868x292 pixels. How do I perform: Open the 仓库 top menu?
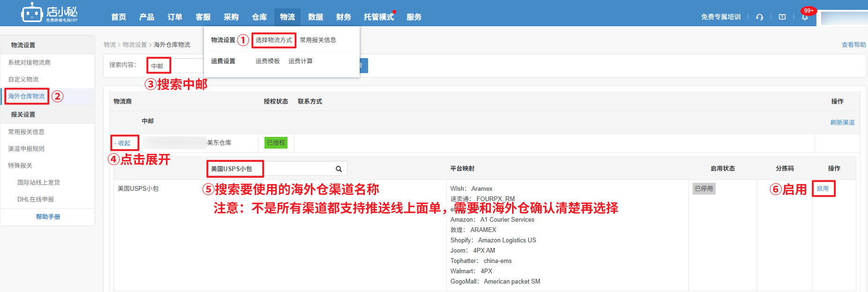point(259,17)
